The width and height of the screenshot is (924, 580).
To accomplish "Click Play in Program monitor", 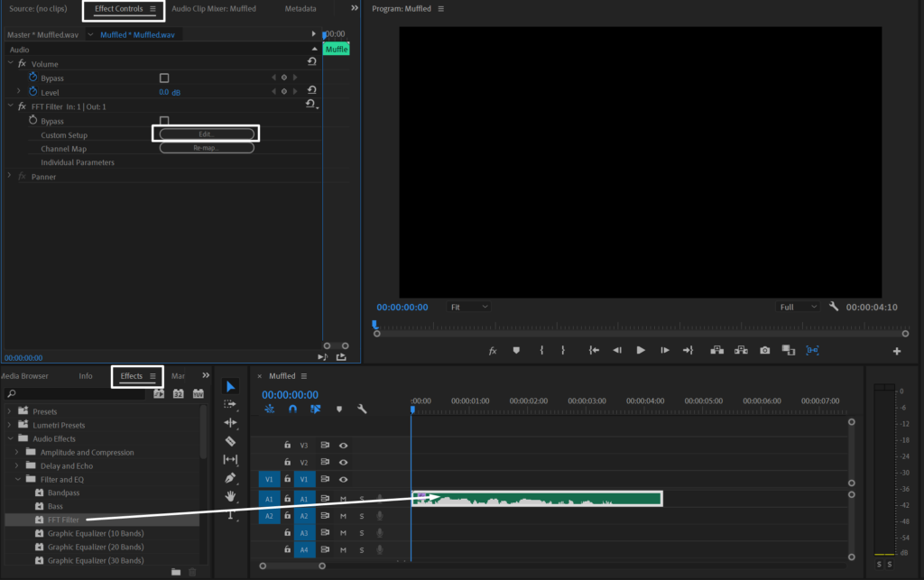I will point(641,350).
